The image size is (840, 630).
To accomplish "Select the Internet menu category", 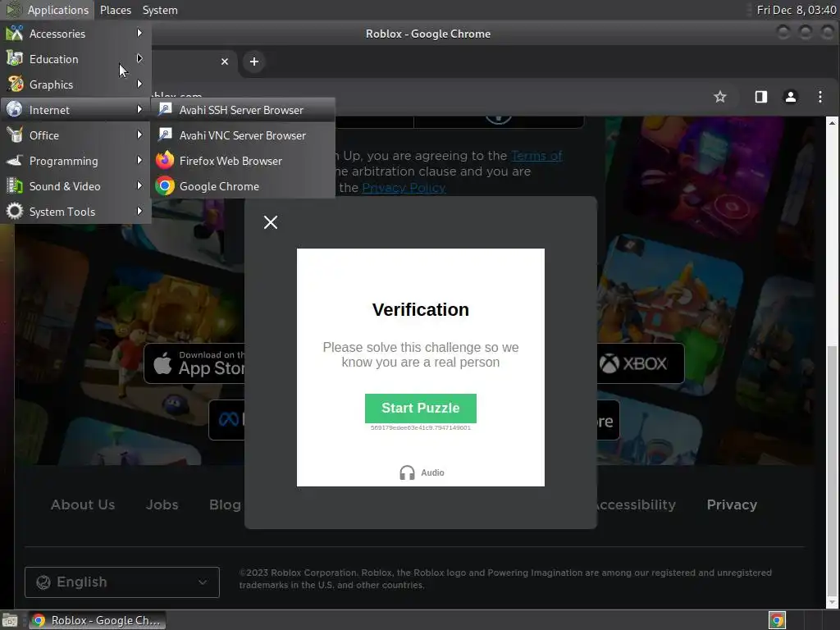I will [x=75, y=110].
